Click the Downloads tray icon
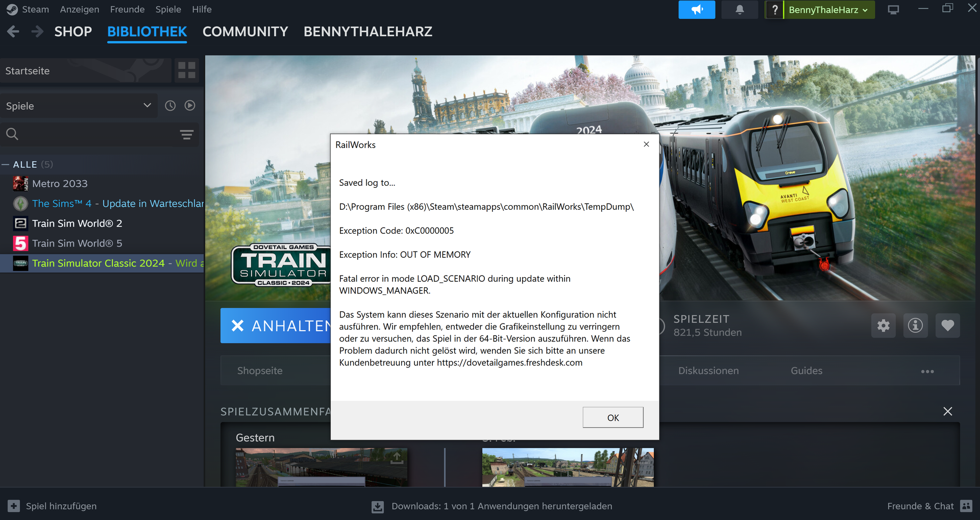980x520 pixels. tap(378, 506)
